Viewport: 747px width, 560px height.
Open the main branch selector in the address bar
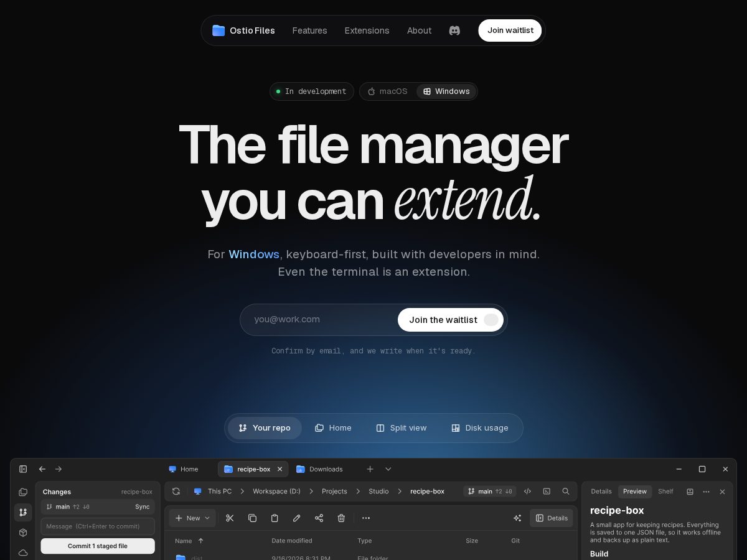pyautogui.click(x=490, y=492)
